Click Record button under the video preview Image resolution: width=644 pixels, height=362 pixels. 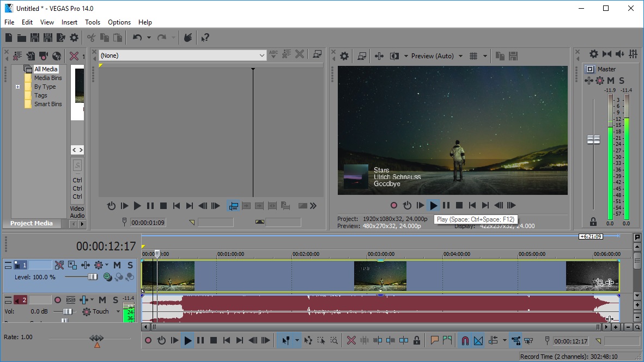pos(394,205)
